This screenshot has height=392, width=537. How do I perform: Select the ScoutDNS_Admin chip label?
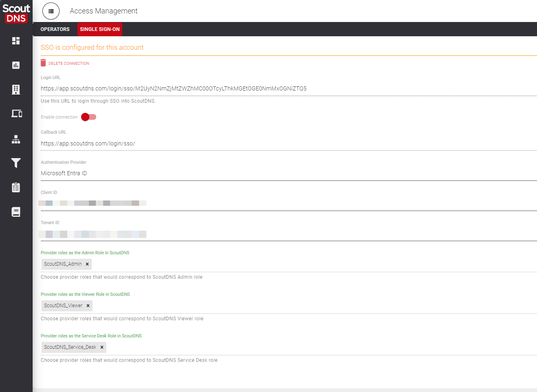[x=63, y=264]
